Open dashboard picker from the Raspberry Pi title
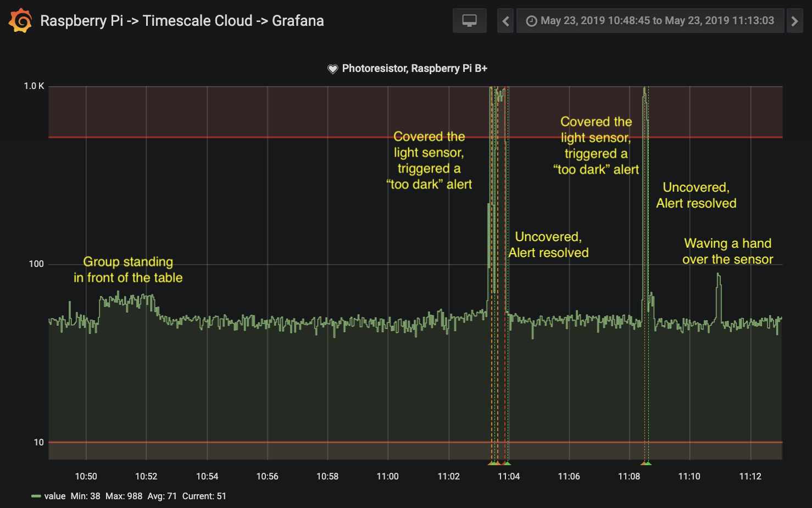Screen dimensions: 812x508 tap(182, 21)
